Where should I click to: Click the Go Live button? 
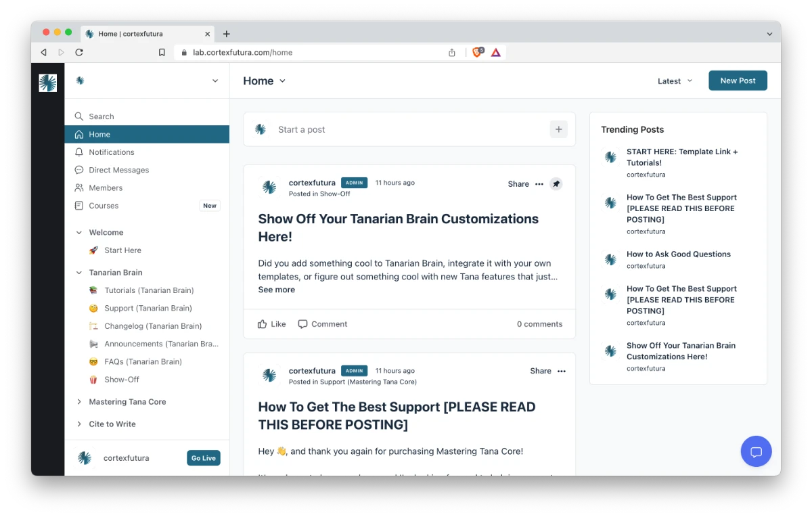[x=204, y=458]
